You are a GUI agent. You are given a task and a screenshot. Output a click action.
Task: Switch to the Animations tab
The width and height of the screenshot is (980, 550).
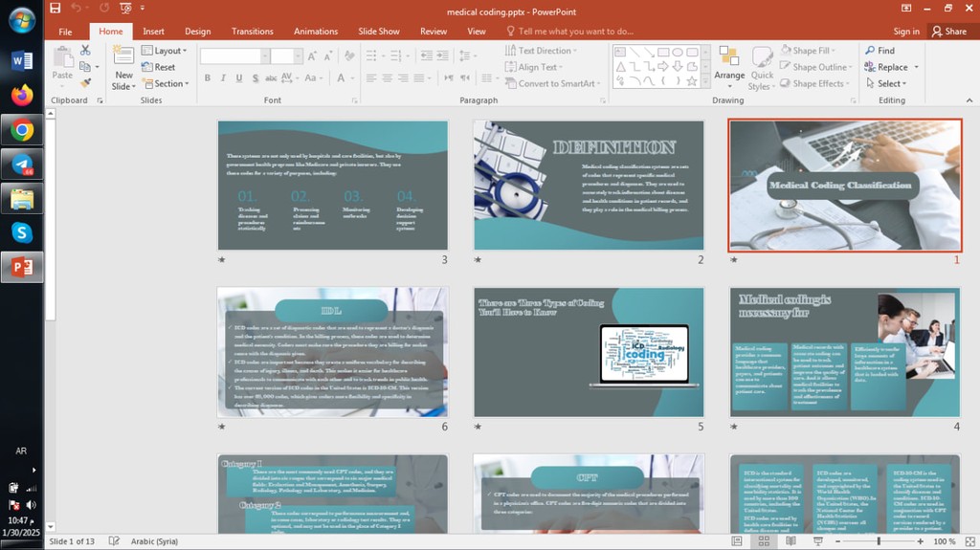click(x=316, y=32)
